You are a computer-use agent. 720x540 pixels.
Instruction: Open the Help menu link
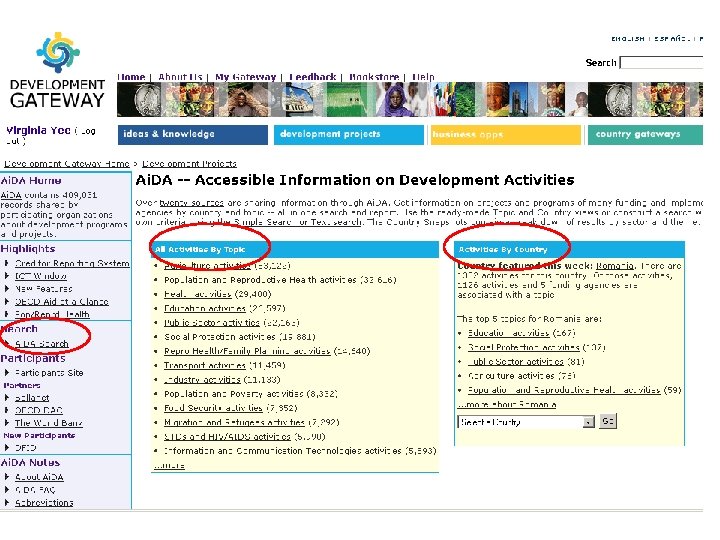[423, 77]
